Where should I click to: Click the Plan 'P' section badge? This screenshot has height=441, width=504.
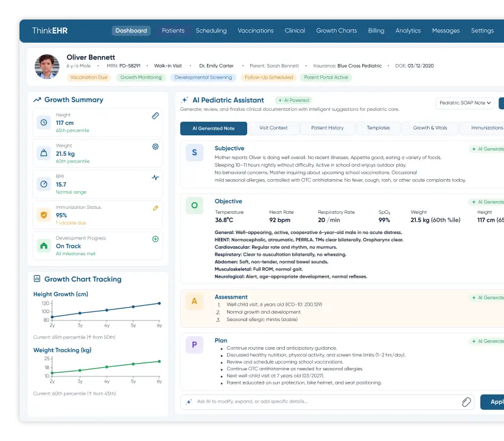coord(194,345)
